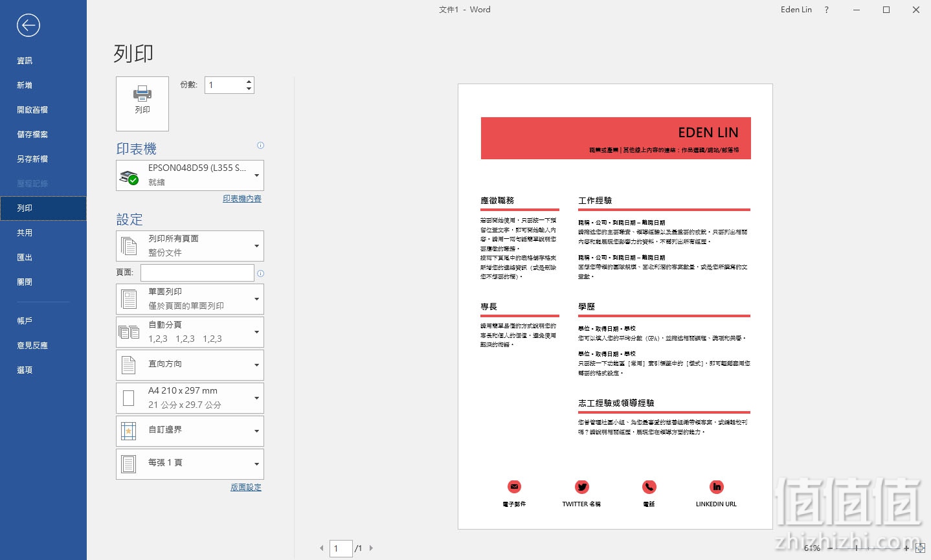Select 資訊 in the backstage sidebar
This screenshot has width=931, height=560.
click(x=43, y=61)
